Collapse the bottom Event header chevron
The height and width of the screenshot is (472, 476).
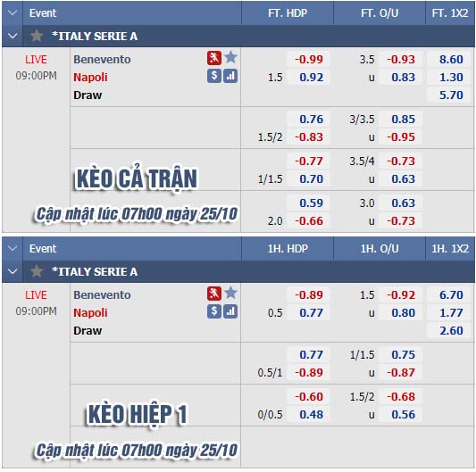[13, 248]
